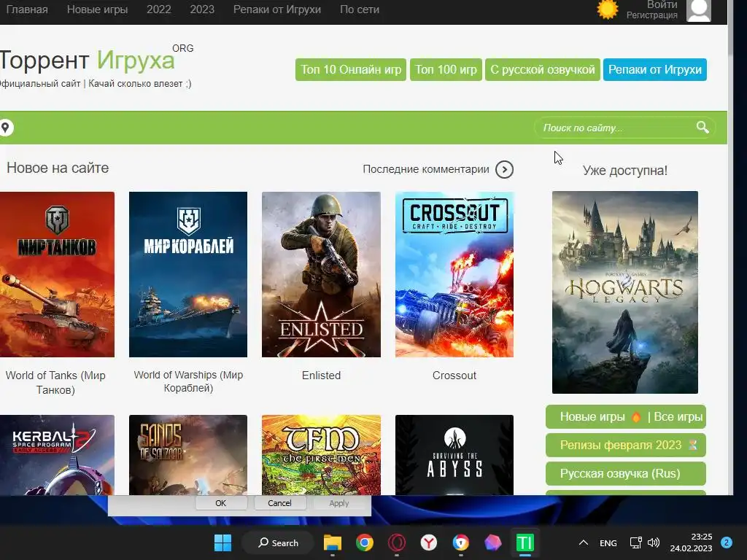The height and width of the screenshot is (560, 747).
Task: Click the Crossout title text
Action: pyautogui.click(x=454, y=376)
